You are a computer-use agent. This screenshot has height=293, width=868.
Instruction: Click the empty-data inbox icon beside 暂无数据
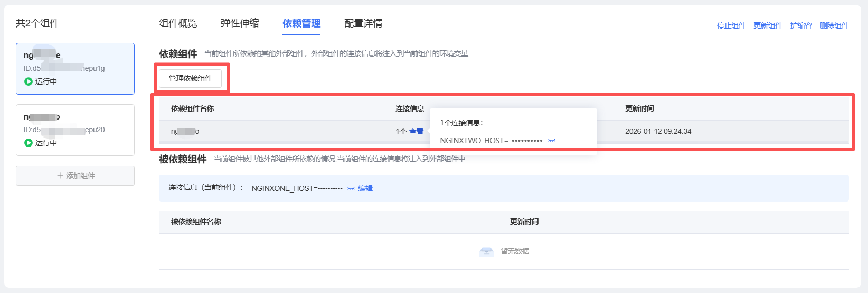click(x=486, y=252)
